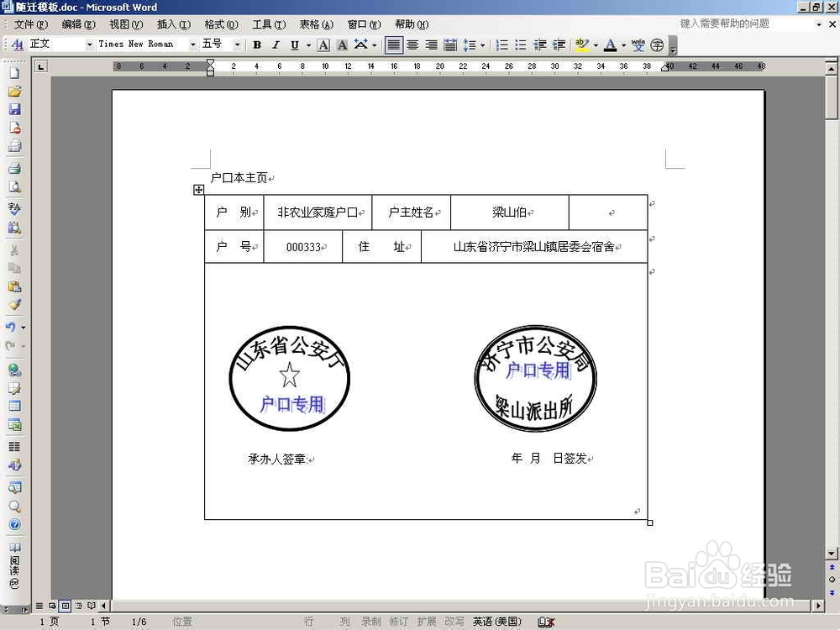Insert a Microsoft Excel worksheet
The height and width of the screenshot is (630, 840).
tap(14, 425)
